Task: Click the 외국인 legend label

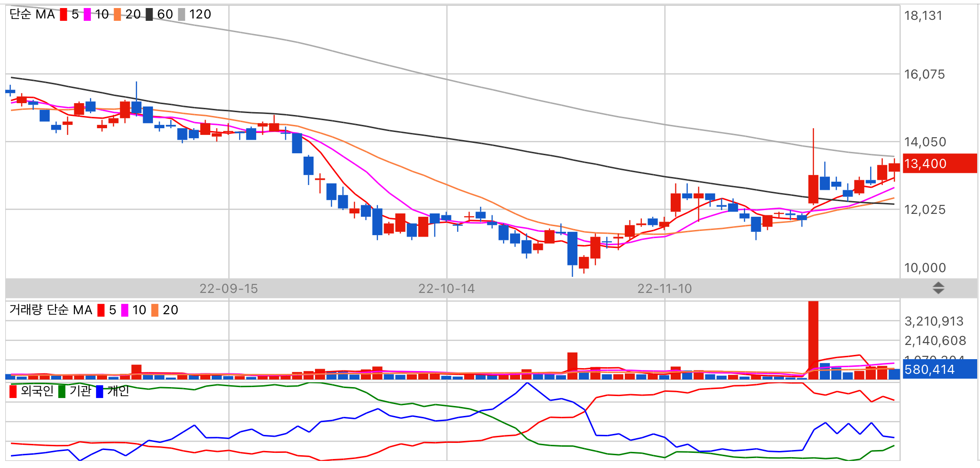Action: point(37,391)
